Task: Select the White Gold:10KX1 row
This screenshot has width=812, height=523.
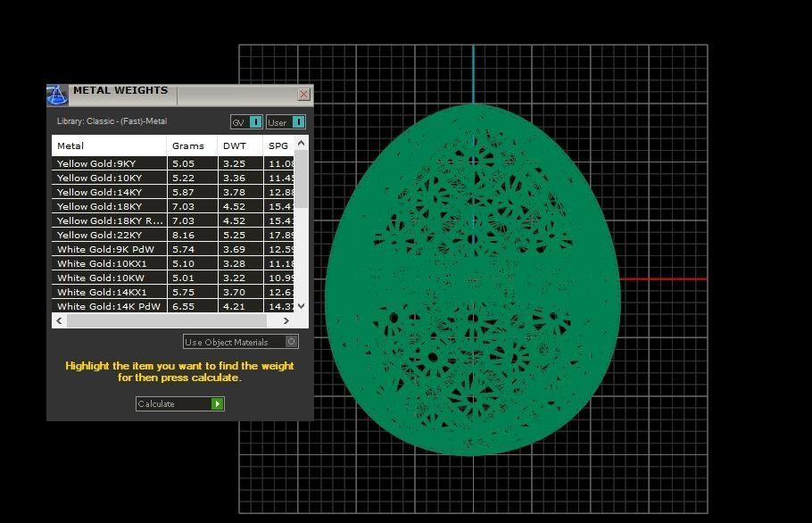Action: tap(173, 263)
